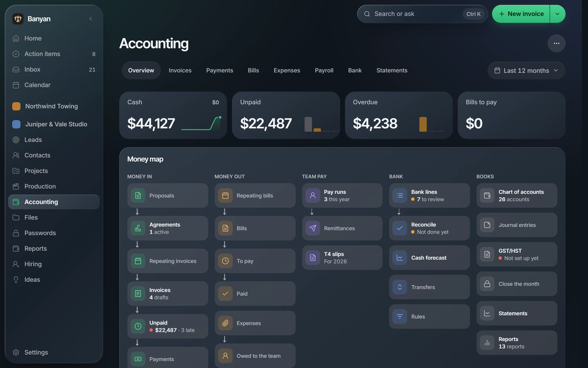Open the To pay tile
This screenshot has width=588, height=368.
pos(255,261)
